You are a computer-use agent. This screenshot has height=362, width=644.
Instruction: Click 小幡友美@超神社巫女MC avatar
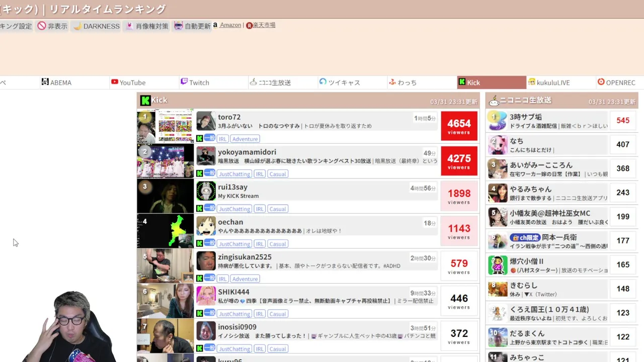tap(497, 217)
